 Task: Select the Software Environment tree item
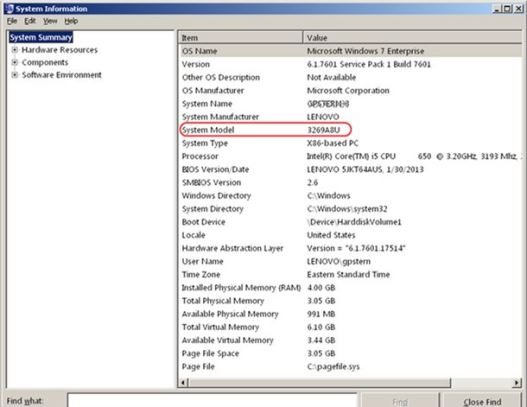[62, 75]
